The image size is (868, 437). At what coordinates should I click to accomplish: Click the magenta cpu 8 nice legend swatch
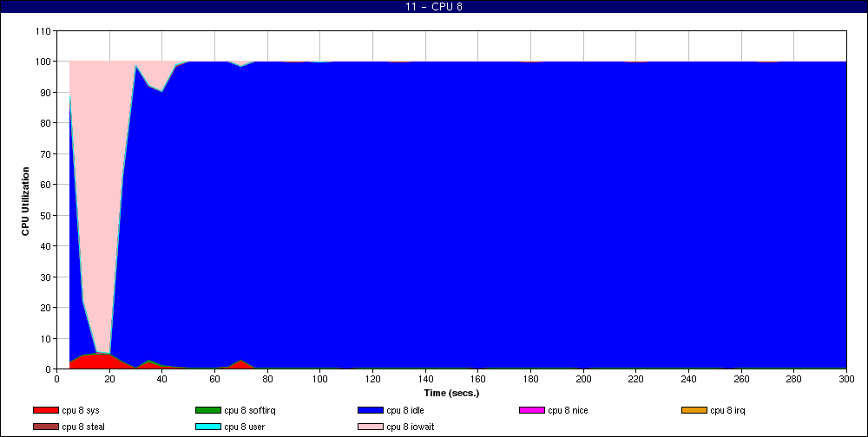[532, 410]
